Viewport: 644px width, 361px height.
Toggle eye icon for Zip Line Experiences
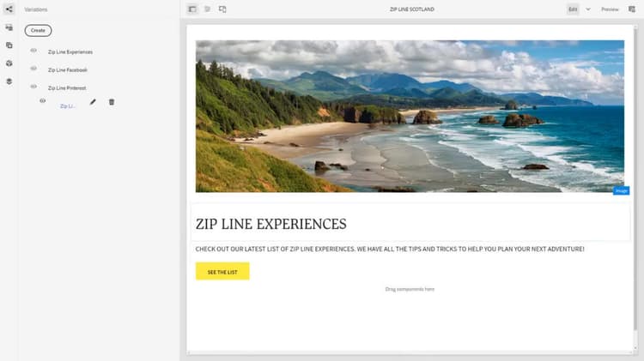(33, 51)
